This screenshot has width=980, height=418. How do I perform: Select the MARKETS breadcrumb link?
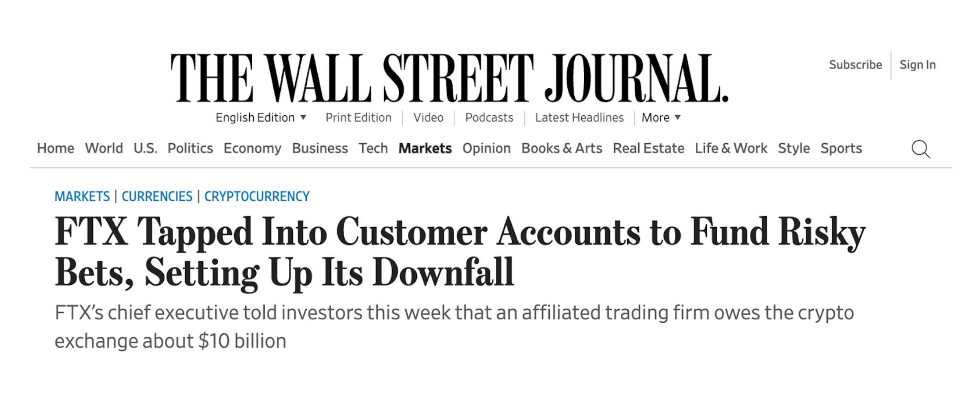pyautogui.click(x=82, y=196)
